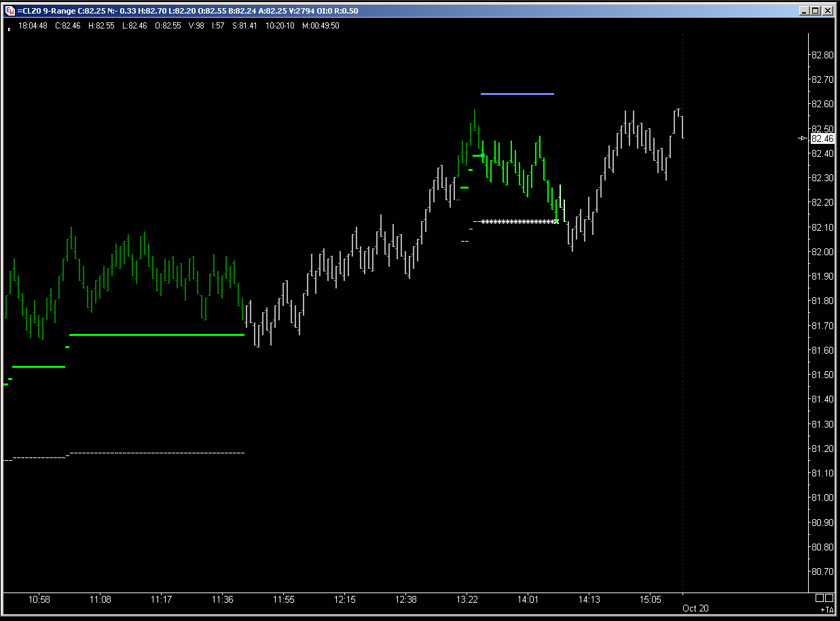The height and width of the screenshot is (621, 840).
Task: Minimize the CLZ0 chart window
Action: tap(805, 10)
